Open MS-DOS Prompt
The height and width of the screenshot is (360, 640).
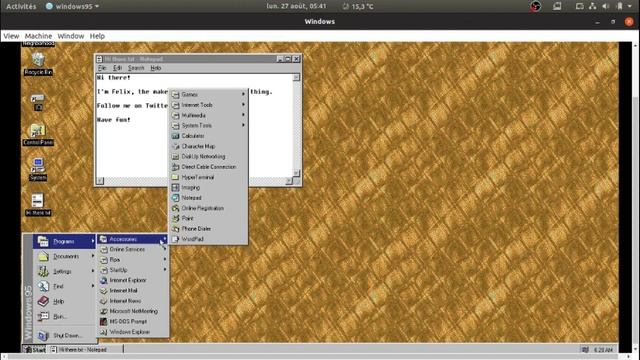coord(133,322)
